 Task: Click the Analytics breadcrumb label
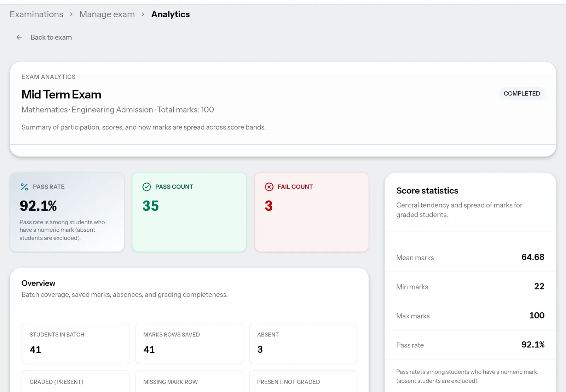[171, 14]
